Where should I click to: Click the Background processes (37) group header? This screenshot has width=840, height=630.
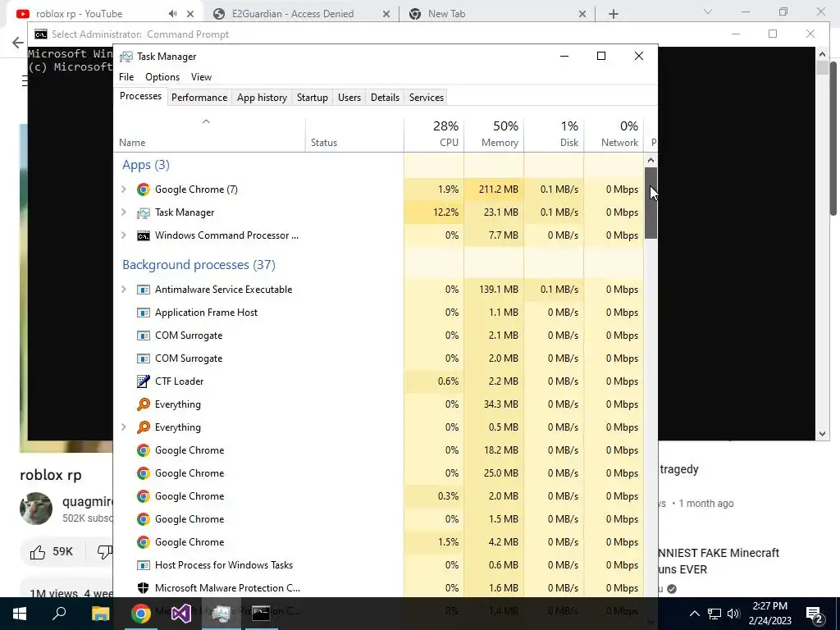199,265
